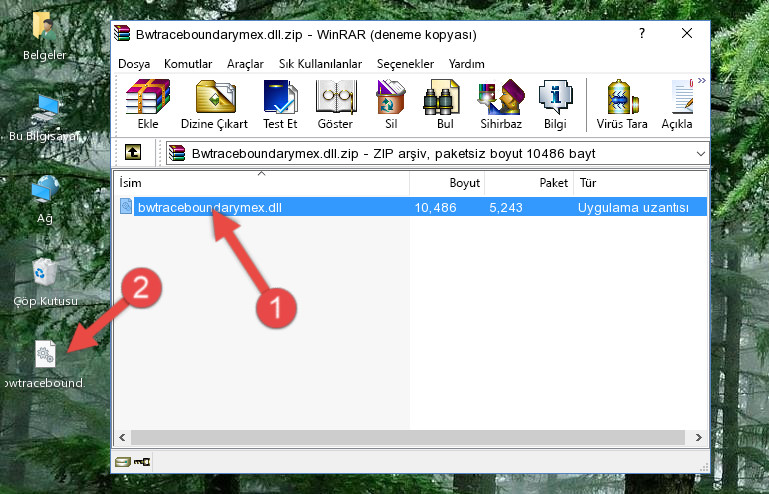The image size is (769, 494).
Task: Open the archive path dropdown arrow
Action: (701, 154)
